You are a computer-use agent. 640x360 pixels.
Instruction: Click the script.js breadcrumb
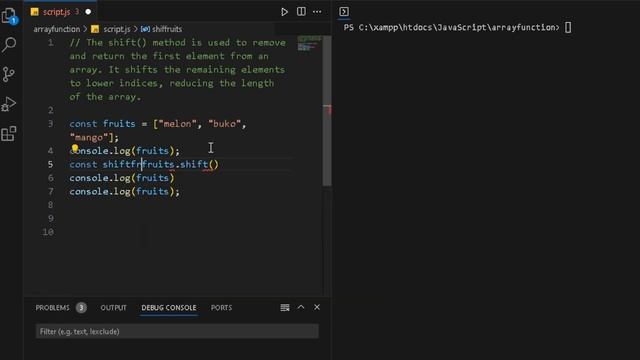116,29
